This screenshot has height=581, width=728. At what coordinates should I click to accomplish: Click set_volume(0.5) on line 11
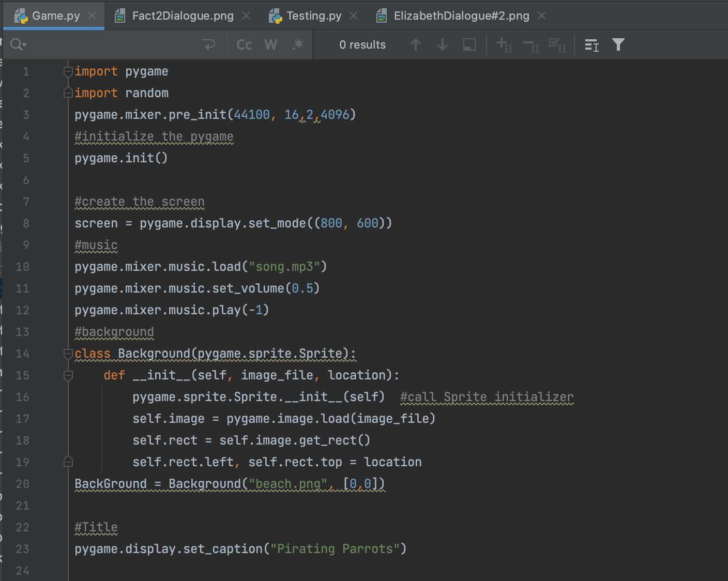(x=266, y=288)
